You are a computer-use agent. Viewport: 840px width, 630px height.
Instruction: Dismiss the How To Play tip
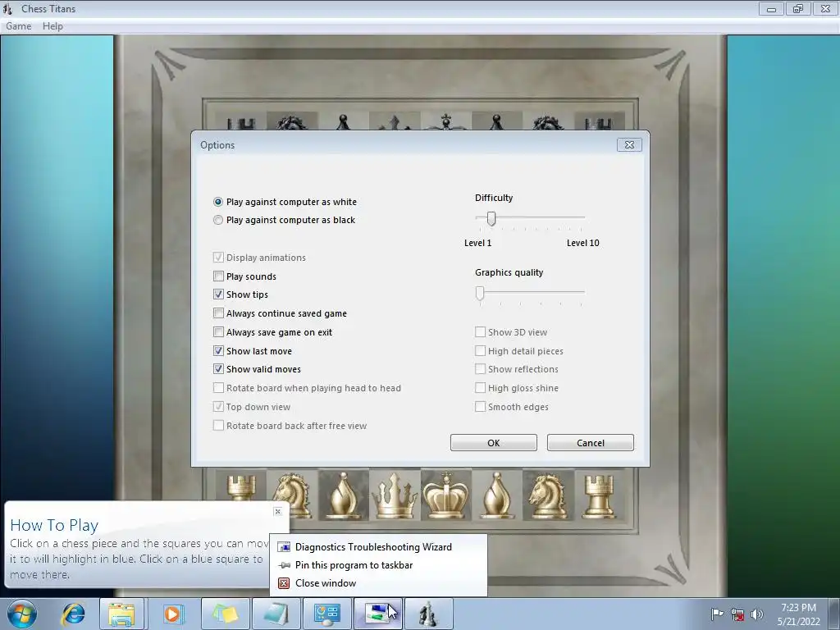(277, 512)
